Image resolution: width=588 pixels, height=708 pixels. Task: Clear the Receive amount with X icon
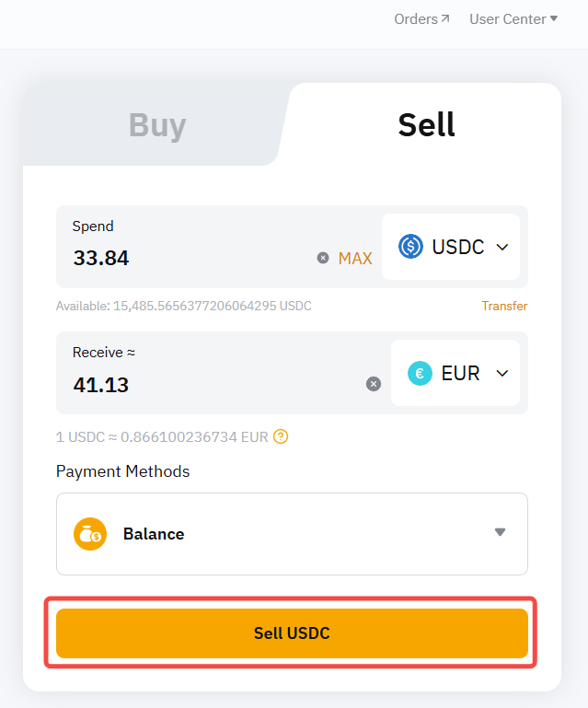tap(374, 384)
